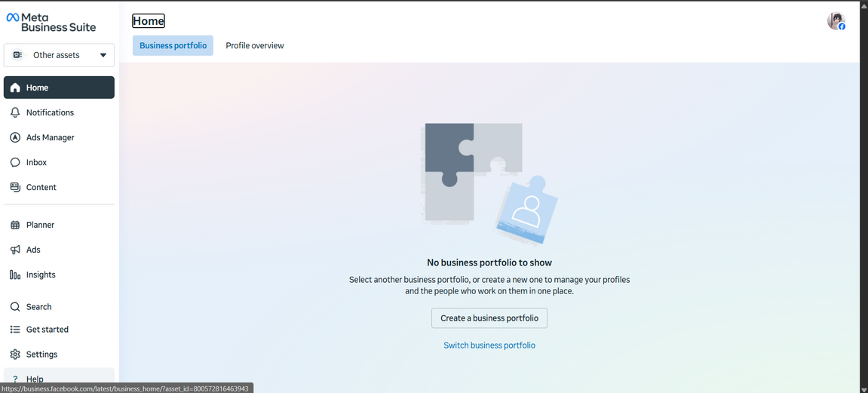Click the Content icon in sidebar
This screenshot has height=393, width=868.
point(15,187)
